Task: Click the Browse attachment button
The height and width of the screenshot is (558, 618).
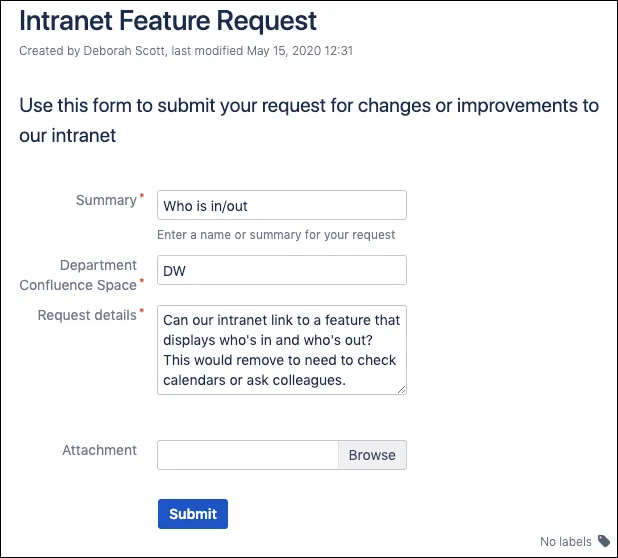Action: [x=372, y=455]
